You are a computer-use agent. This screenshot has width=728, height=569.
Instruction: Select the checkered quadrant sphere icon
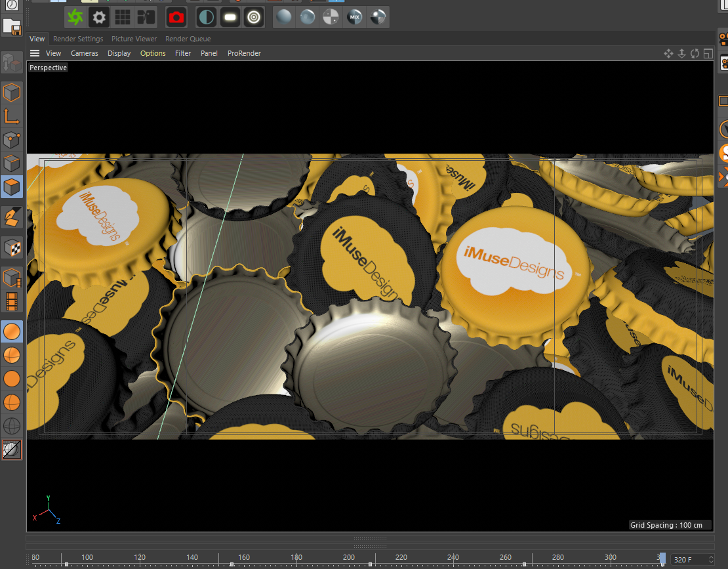tap(331, 18)
